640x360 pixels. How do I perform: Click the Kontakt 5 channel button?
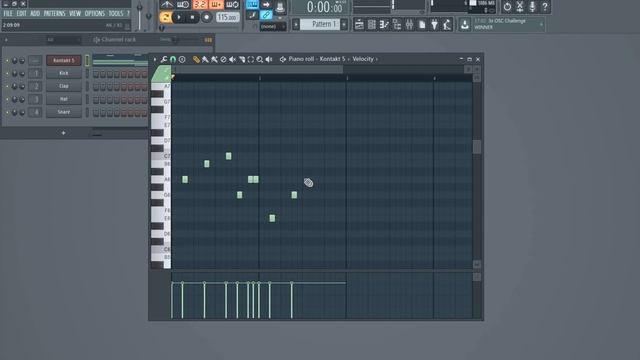pos(64,60)
